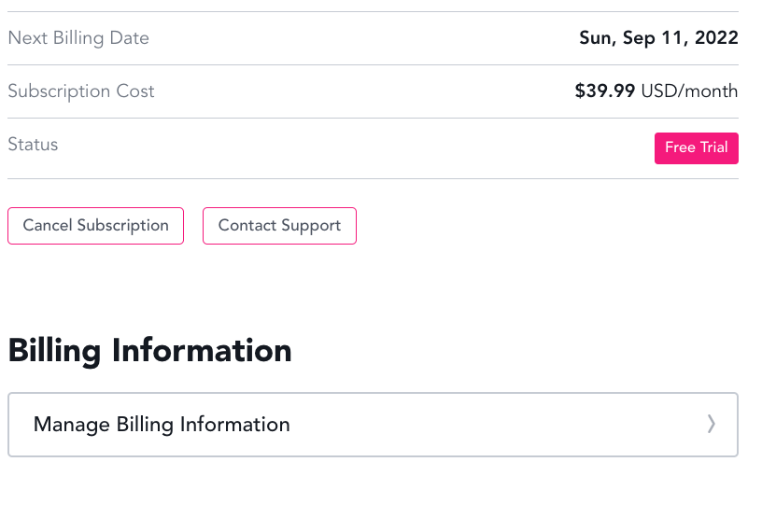Image resolution: width=776 pixels, height=532 pixels.
Task: Click the pink Free Trial badge
Action: pos(696,148)
